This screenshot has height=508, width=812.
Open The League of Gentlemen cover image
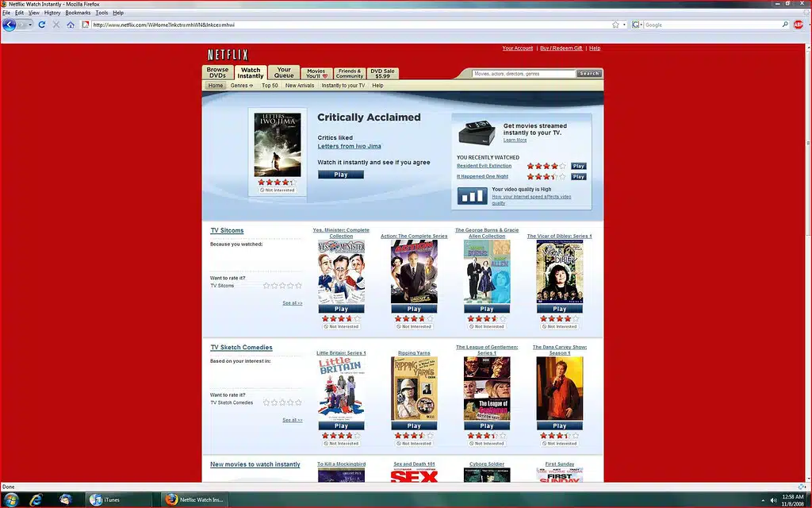point(487,388)
